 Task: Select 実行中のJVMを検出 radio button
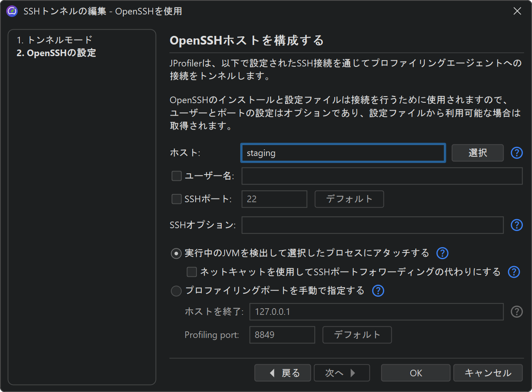[x=176, y=253]
